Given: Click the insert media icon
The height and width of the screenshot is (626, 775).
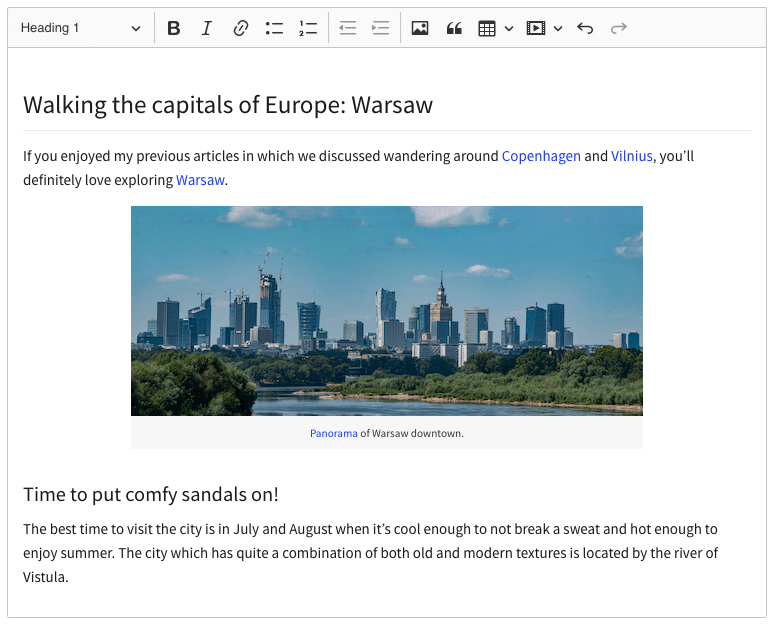Looking at the screenshot, I should click(536, 28).
